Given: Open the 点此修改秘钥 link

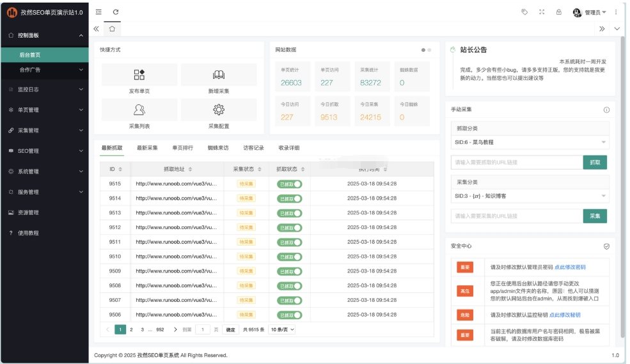Looking at the screenshot, I should (565, 315).
